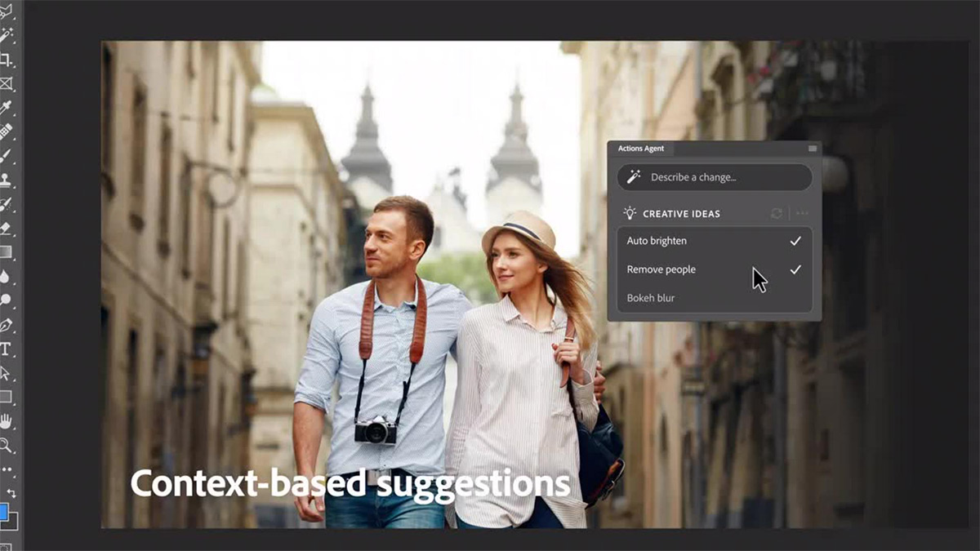
Task: Select the Type tool
Action: tap(7, 349)
